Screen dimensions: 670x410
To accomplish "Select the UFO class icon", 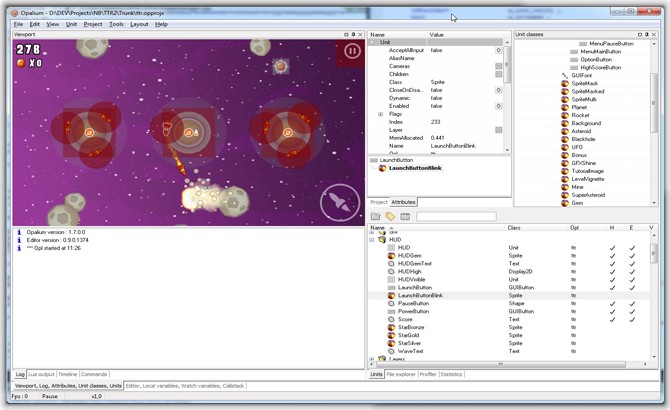I will pos(564,147).
